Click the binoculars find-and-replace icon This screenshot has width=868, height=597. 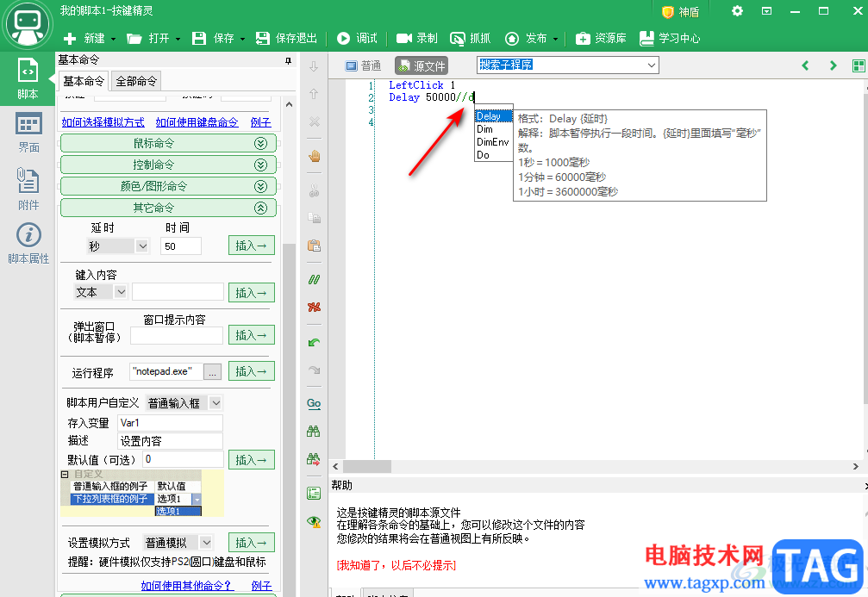[314, 458]
